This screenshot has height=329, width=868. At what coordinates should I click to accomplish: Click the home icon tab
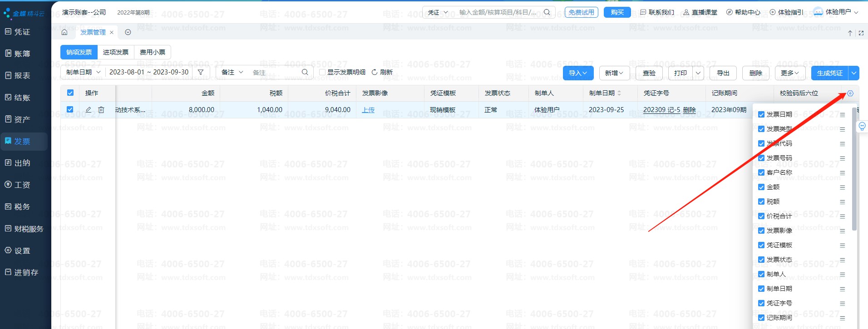click(x=64, y=32)
